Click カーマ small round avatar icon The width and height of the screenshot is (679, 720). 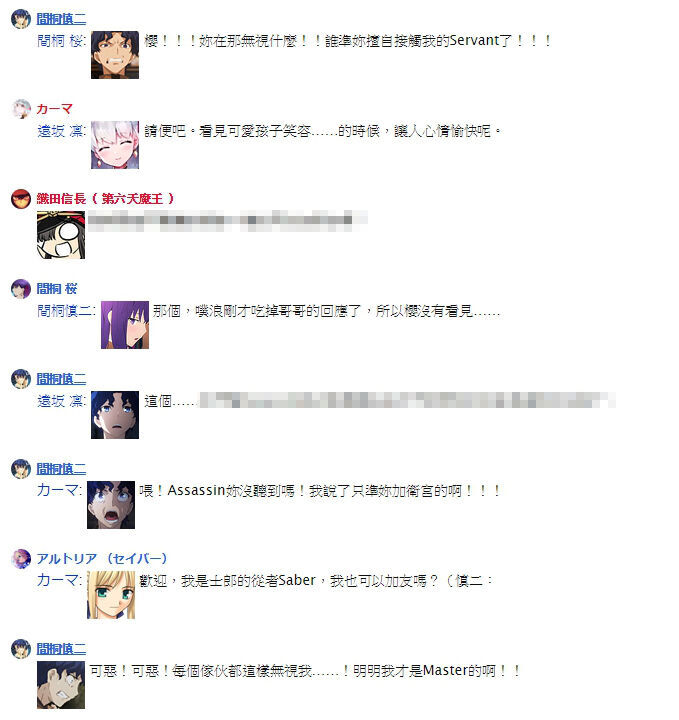[x=21, y=109]
